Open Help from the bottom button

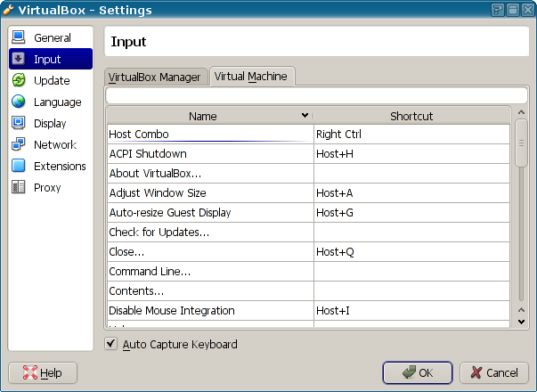point(43,372)
